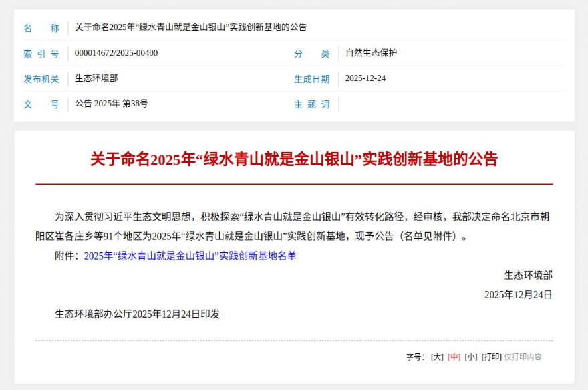
Task: Click the 分类 field label
Action: (x=311, y=54)
